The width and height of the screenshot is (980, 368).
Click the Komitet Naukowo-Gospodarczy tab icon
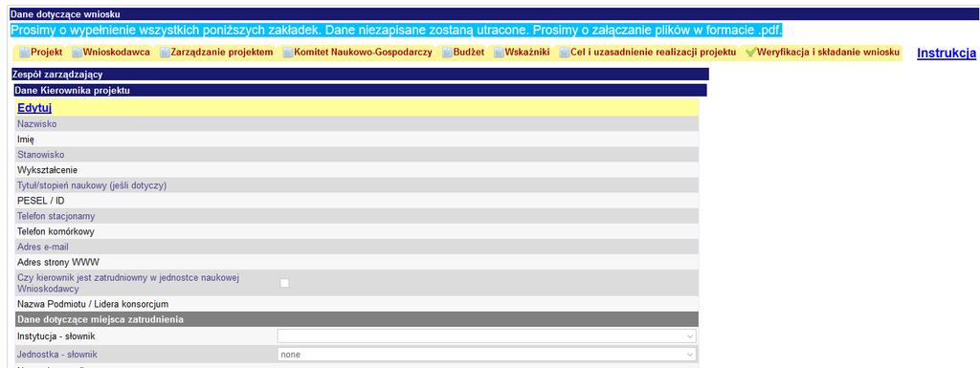click(287, 53)
